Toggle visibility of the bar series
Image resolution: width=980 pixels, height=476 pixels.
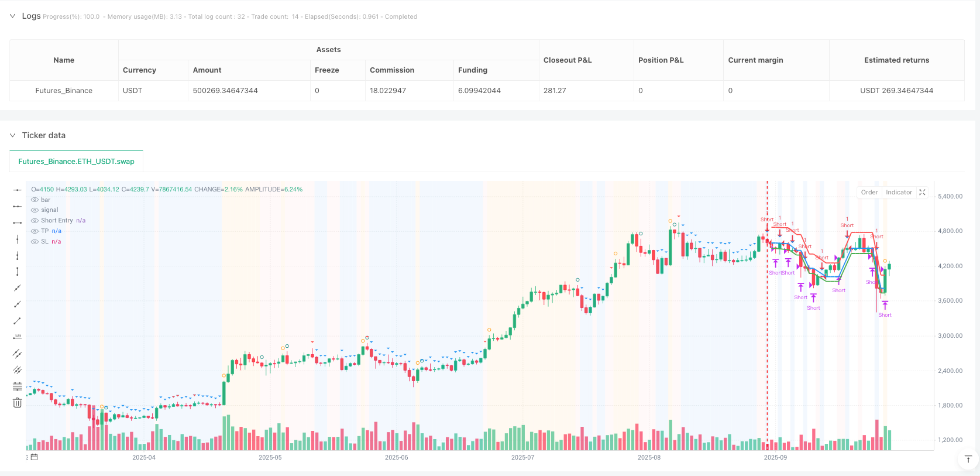point(35,200)
